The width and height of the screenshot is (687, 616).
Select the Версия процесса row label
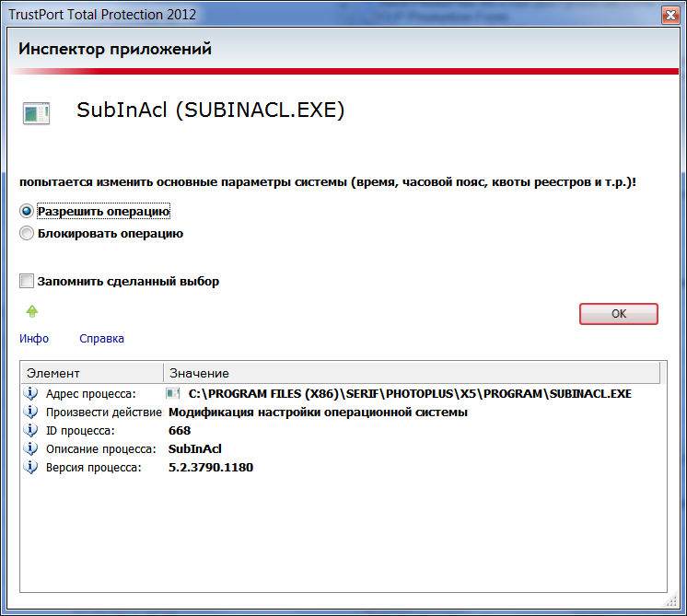[93, 467]
